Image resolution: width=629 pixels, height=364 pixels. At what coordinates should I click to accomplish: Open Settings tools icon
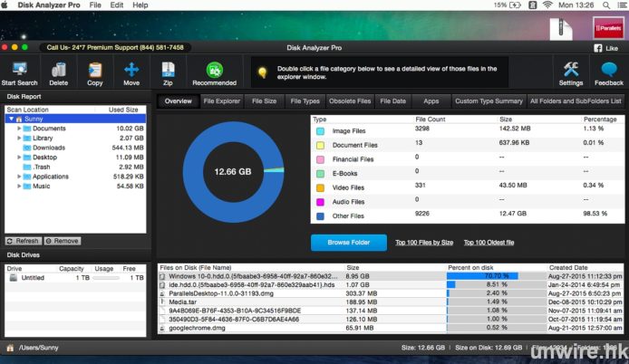[x=571, y=70]
